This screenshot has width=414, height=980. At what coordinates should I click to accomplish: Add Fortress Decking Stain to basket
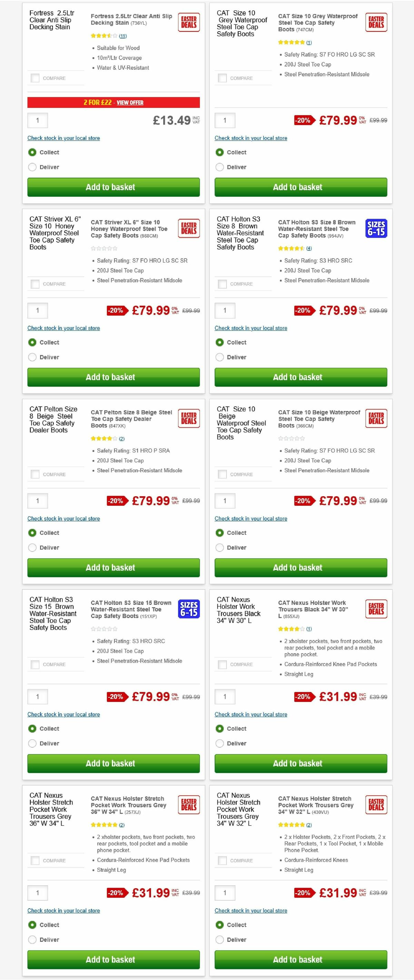tap(113, 187)
